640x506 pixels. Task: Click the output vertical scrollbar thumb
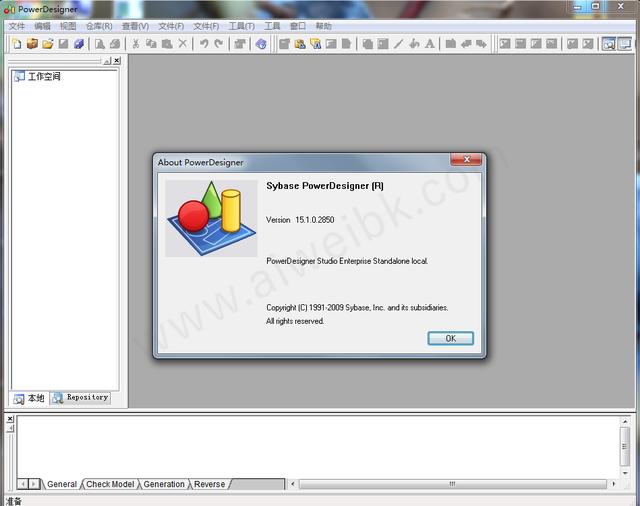click(624, 446)
